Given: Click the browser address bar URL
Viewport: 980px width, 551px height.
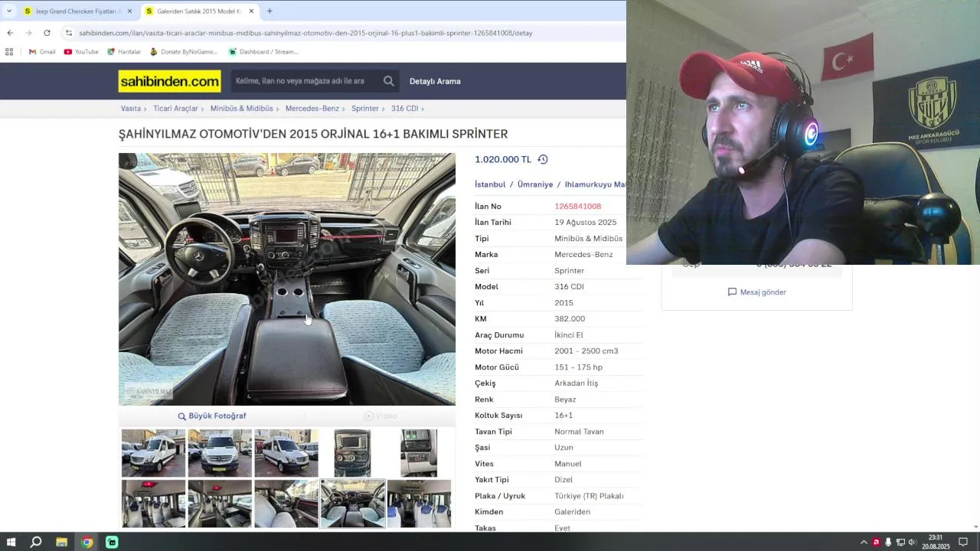Looking at the screenshot, I should click(x=305, y=33).
